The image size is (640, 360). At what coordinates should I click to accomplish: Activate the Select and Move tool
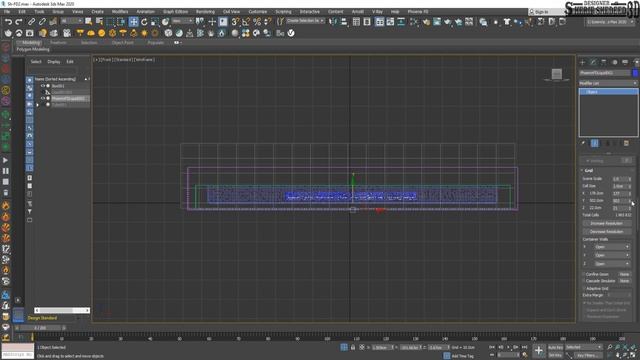click(x=133, y=22)
